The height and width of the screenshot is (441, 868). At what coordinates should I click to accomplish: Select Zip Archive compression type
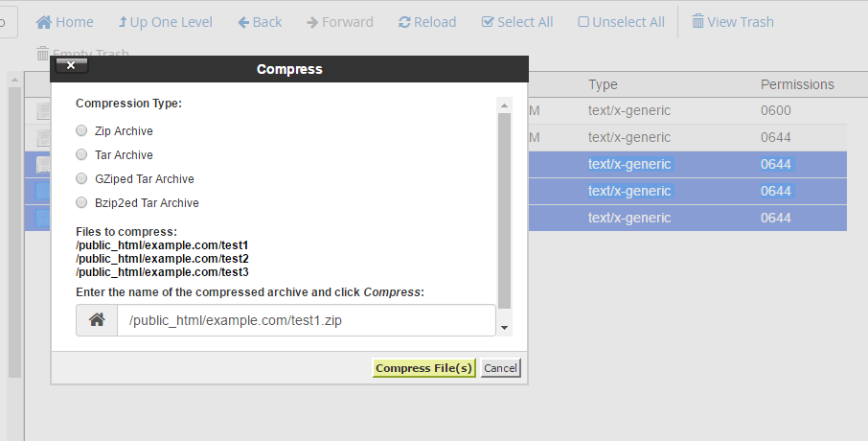81,131
